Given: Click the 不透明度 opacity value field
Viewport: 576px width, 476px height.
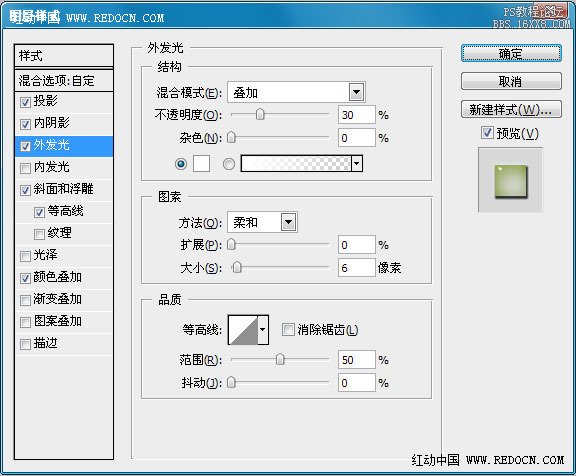Looking at the screenshot, I should [357, 115].
